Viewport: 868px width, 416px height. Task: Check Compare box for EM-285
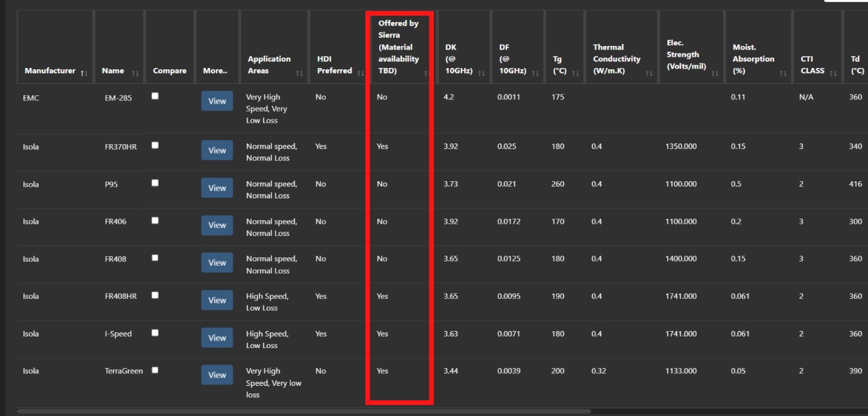tap(155, 96)
